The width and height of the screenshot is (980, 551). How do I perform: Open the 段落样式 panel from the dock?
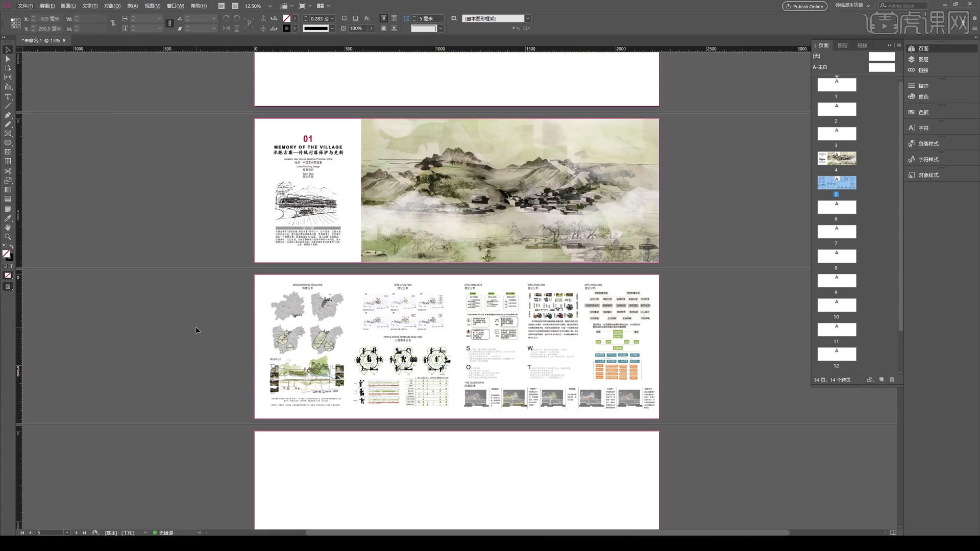tap(928, 144)
